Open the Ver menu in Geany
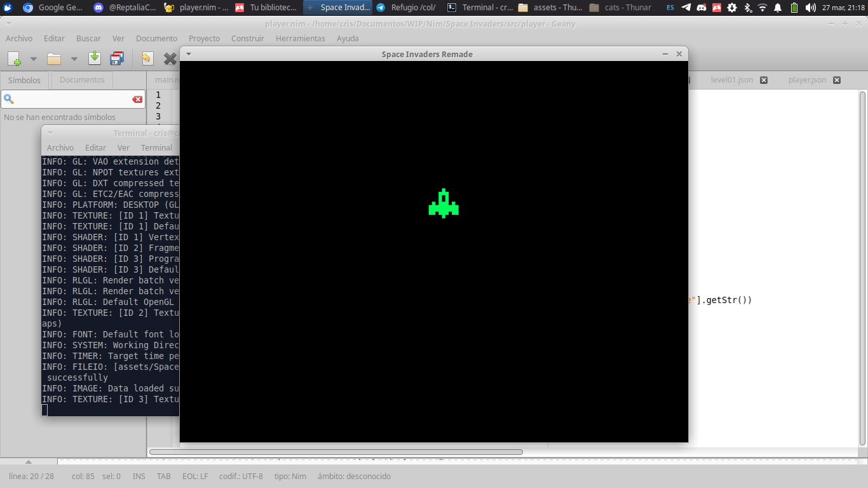868x488 pixels. click(x=118, y=39)
